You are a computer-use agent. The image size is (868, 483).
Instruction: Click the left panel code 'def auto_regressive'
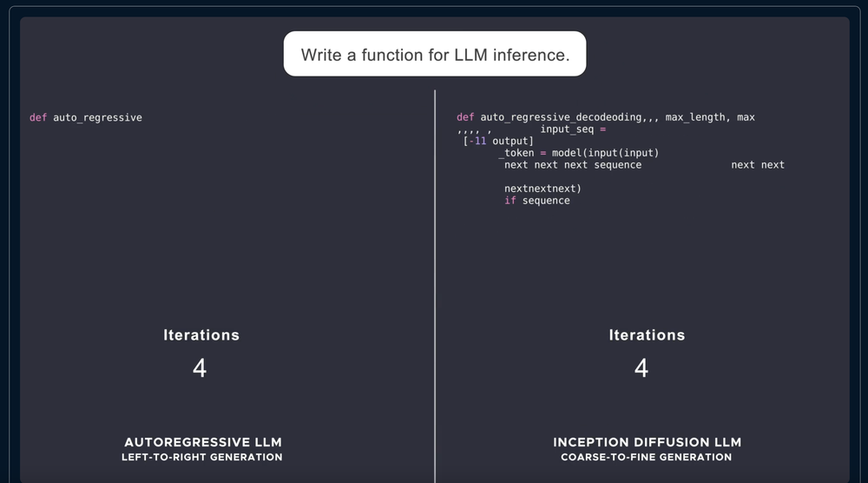[86, 117]
